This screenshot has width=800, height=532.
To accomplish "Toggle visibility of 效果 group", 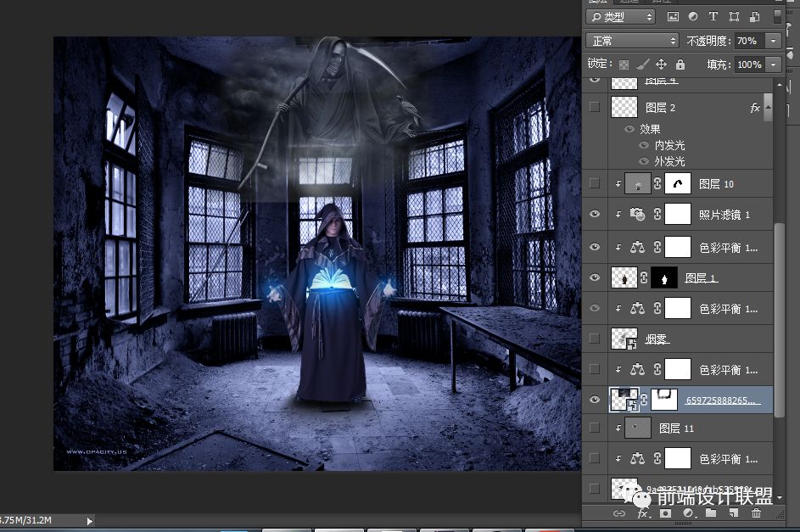I will pyautogui.click(x=629, y=129).
